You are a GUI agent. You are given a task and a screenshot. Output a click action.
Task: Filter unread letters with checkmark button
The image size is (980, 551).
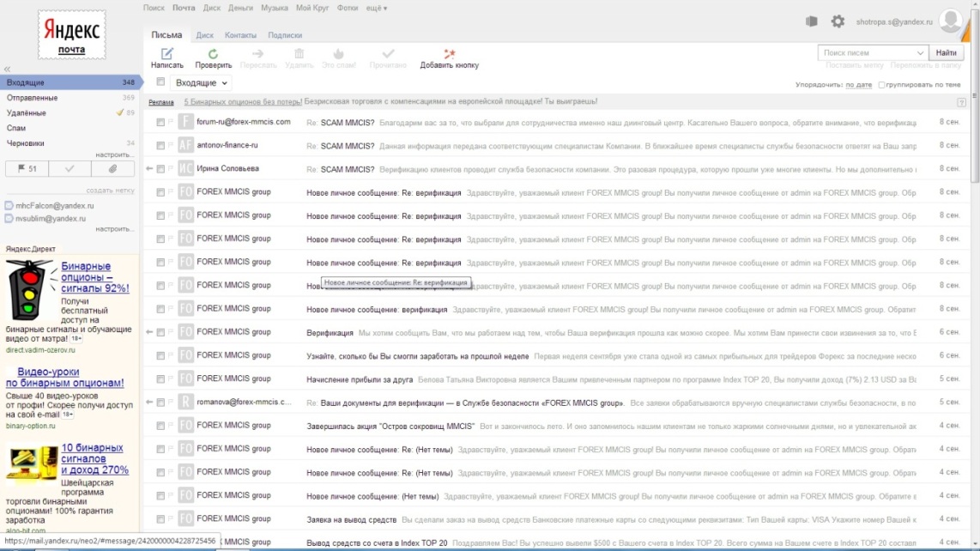70,169
